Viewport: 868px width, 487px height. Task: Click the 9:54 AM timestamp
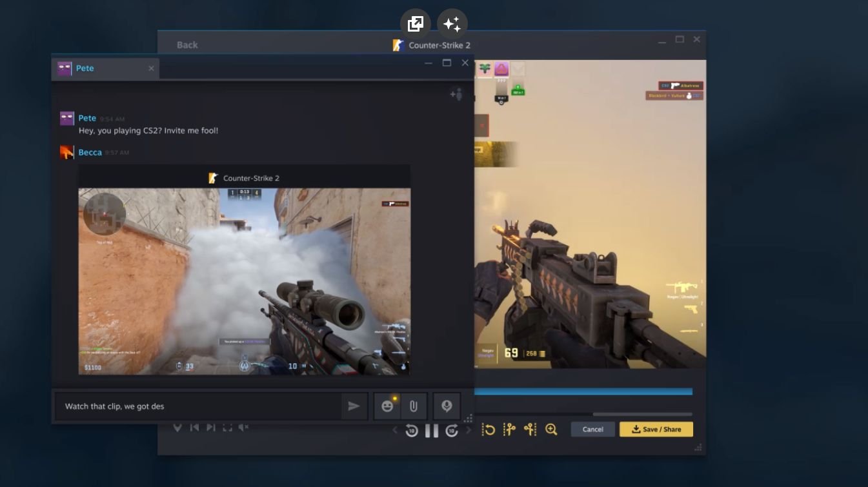(112, 119)
